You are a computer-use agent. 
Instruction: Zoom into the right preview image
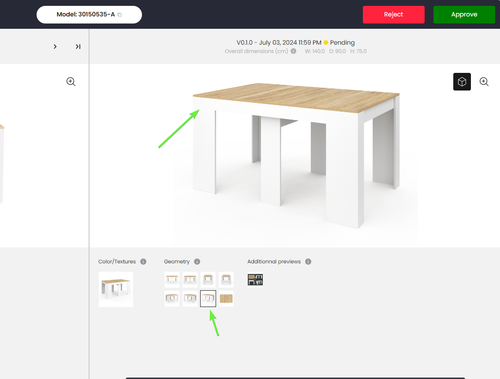(484, 82)
